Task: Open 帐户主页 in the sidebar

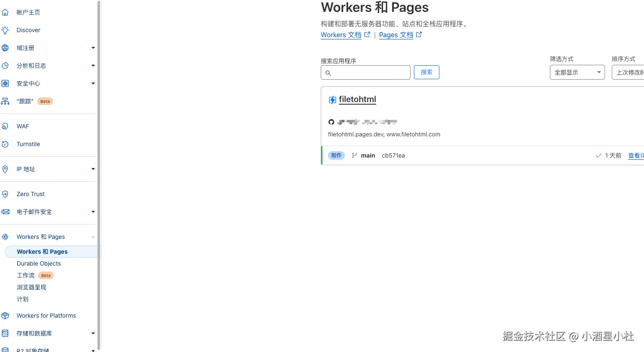Action: (x=28, y=12)
